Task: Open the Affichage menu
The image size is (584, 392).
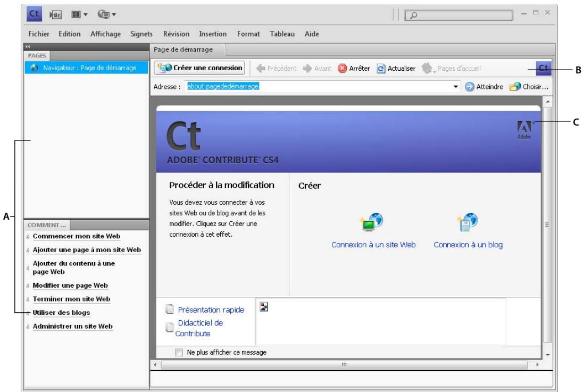Action: pyautogui.click(x=105, y=34)
